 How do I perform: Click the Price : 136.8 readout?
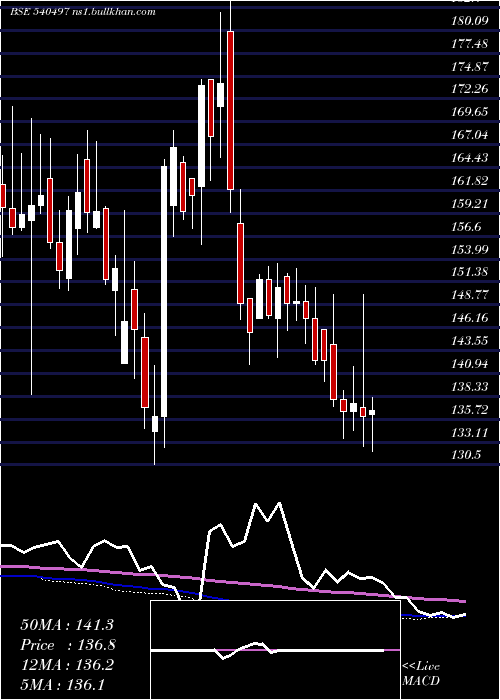[x=68, y=645]
